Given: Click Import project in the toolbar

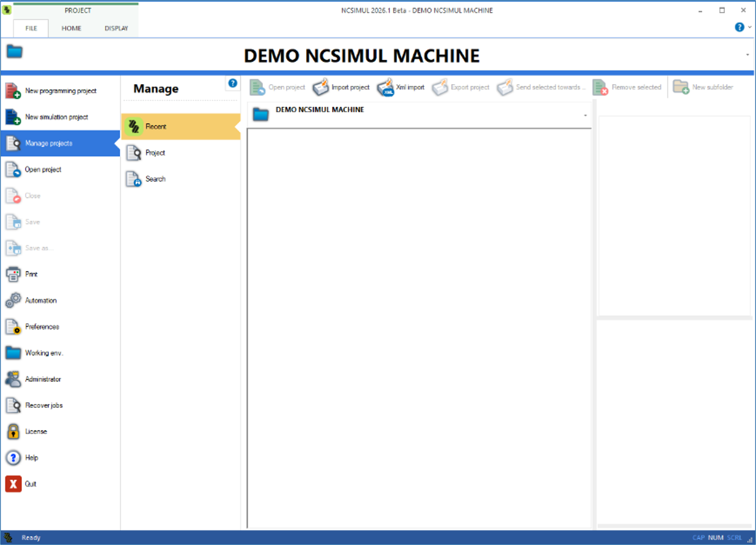Looking at the screenshot, I should coord(341,87).
